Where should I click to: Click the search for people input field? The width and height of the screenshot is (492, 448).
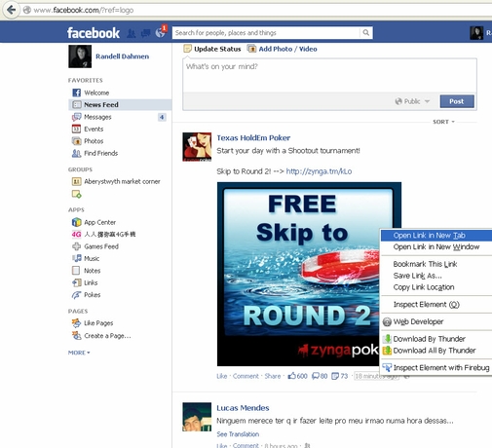coord(266,32)
